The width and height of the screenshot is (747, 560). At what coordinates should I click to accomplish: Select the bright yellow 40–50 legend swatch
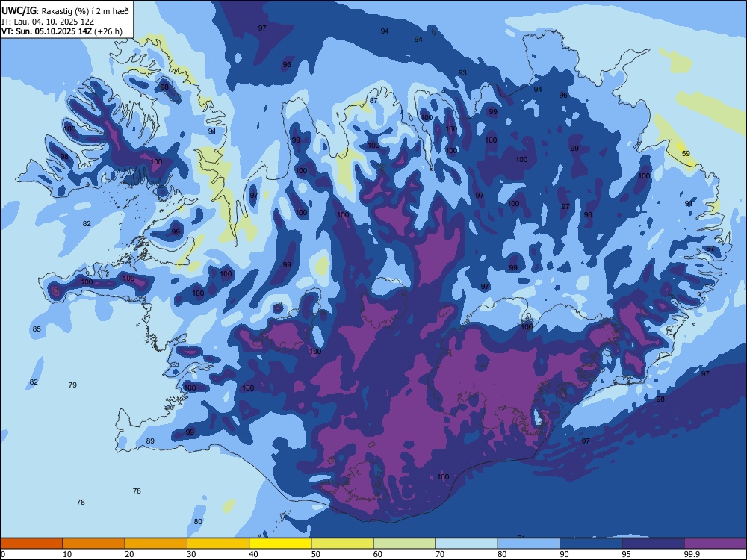[280, 544]
